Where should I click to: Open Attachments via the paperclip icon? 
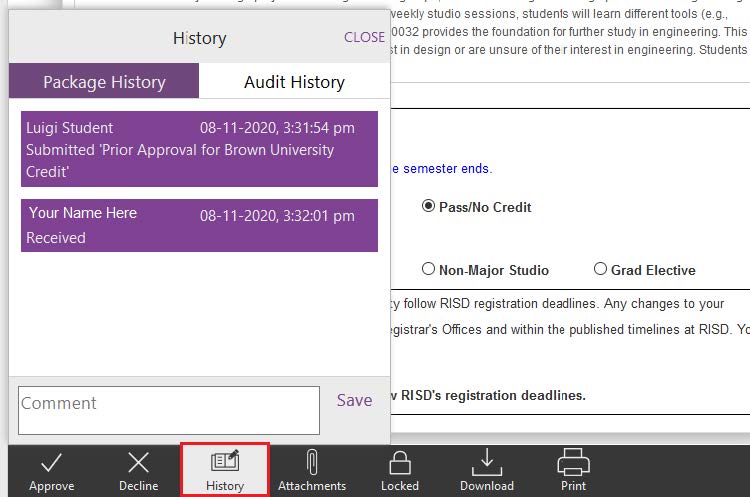coord(312,463)
